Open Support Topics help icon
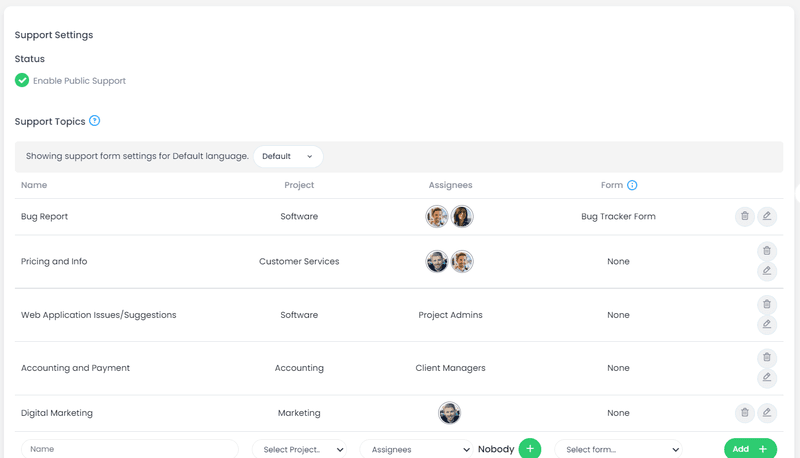The image size is (800, 458). (x=95, y=121)
